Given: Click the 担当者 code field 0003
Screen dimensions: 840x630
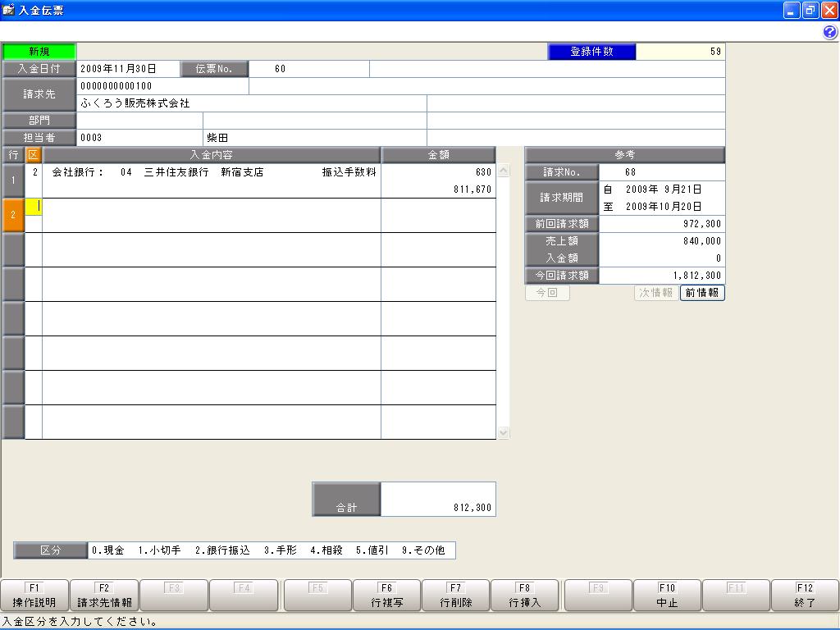Looking at the screenshot, I should 139,137.
